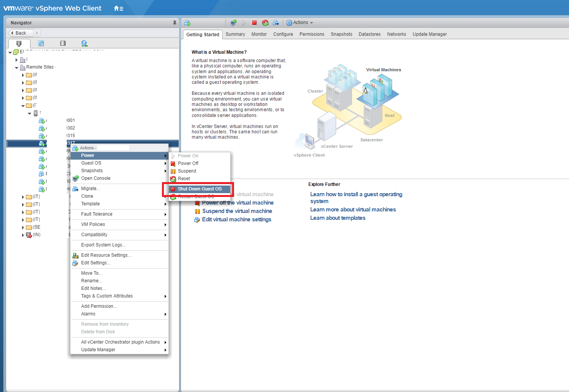
Task: Switch to the Summary tab
Action: click(235, 34)
